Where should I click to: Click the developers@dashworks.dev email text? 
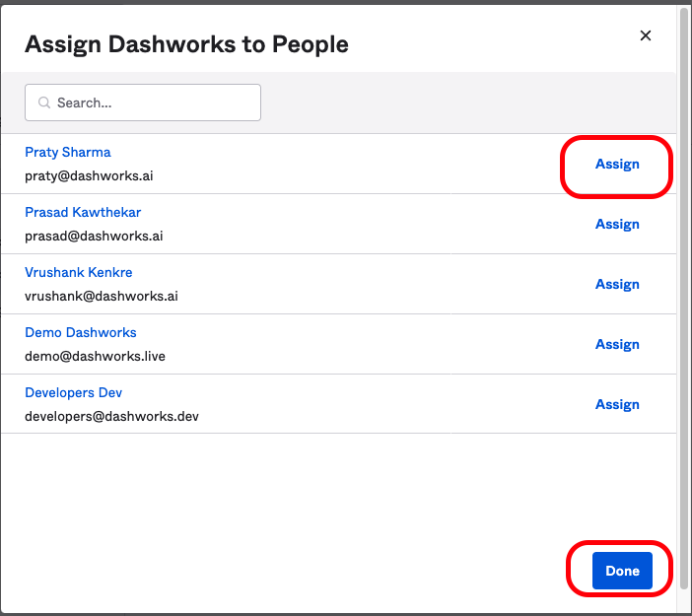pyautogui.click(x=112, y=417)
